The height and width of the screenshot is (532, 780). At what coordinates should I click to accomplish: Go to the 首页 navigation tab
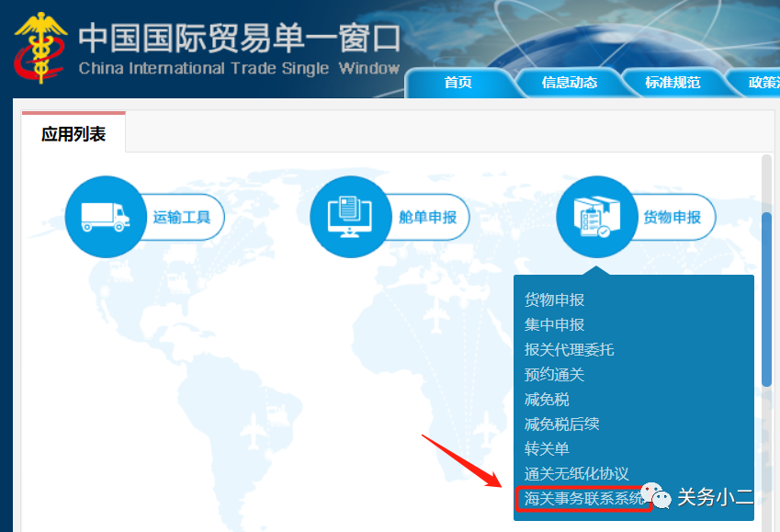[458, 83]
